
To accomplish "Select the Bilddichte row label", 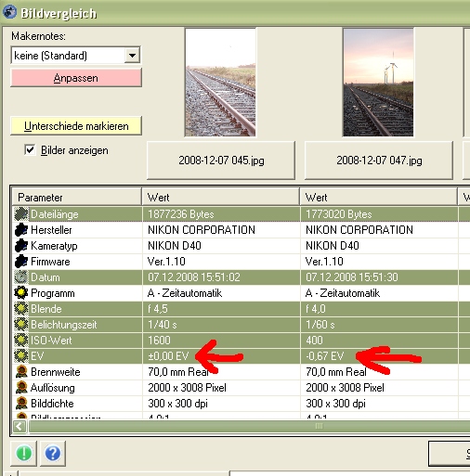I will 52,404.
